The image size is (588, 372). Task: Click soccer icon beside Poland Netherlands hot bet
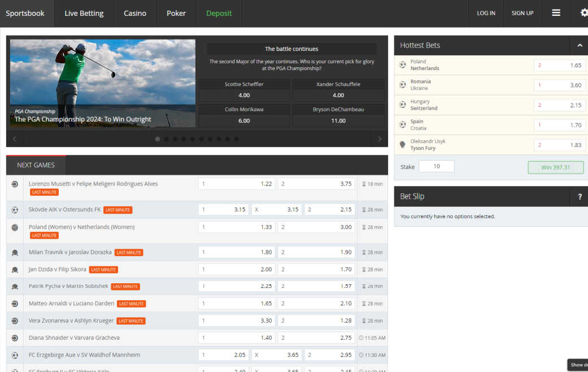click(x=402, y=65)
